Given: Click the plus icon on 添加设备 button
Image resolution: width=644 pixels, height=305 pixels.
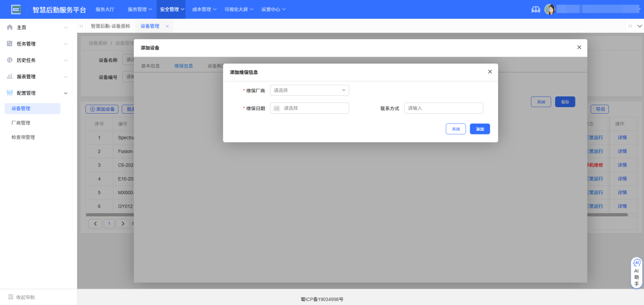Looking at the screenshot, I should (x=93, y=109).
